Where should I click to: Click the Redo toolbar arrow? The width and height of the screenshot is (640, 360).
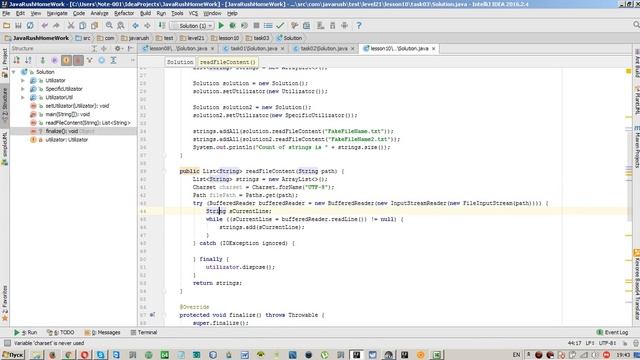tap(56, 26)
